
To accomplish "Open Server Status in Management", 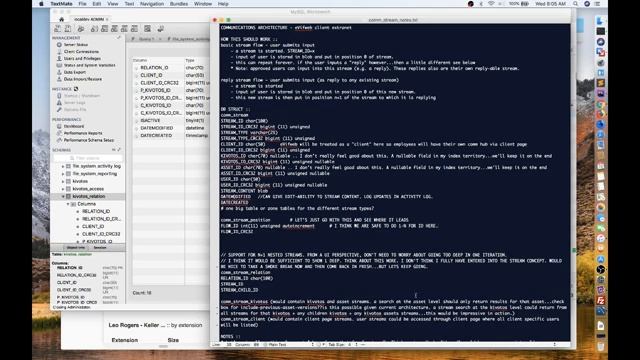I will pyautogui.click(x=76, y=44).
